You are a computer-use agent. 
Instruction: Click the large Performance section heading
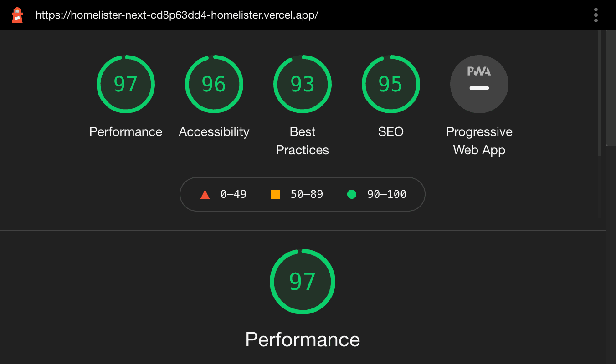coord(303,339)
